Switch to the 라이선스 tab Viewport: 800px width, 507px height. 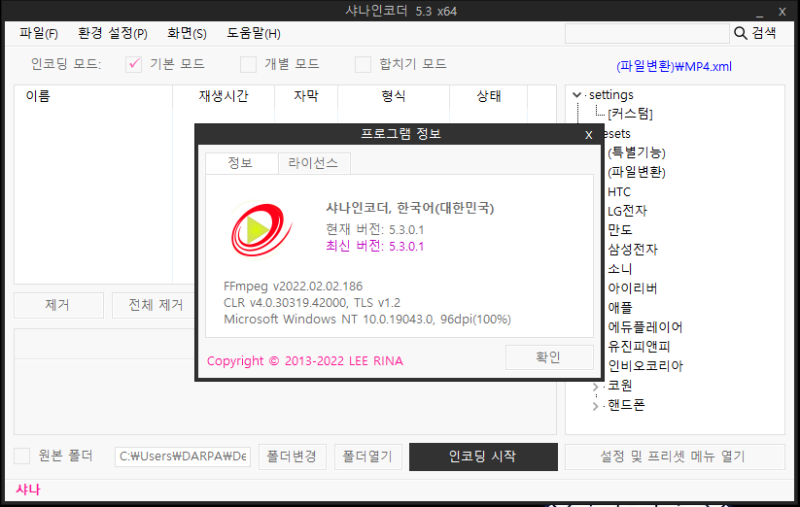click(x=313, y=163)
